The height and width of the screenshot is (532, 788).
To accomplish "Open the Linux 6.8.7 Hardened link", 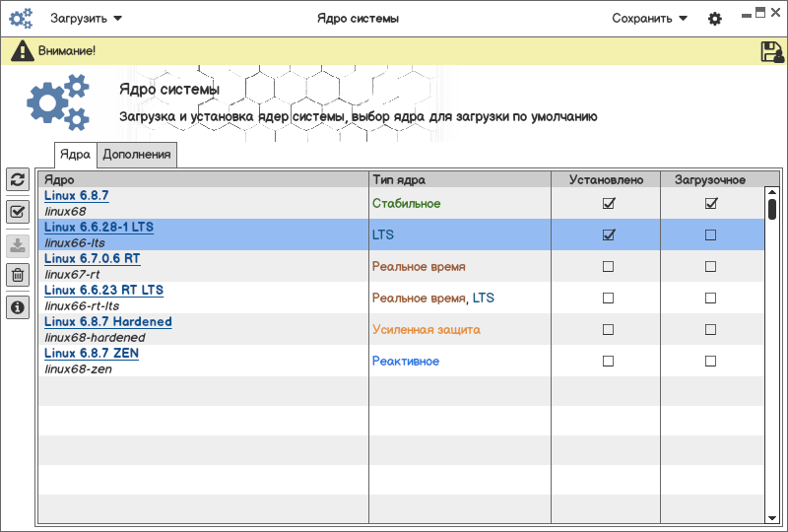I will pos(107,322).
